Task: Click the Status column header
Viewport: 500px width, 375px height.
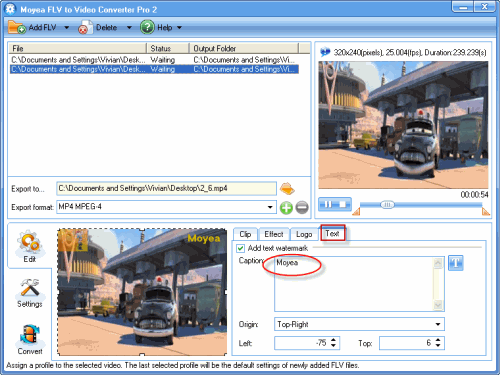Action: (168, 48)
